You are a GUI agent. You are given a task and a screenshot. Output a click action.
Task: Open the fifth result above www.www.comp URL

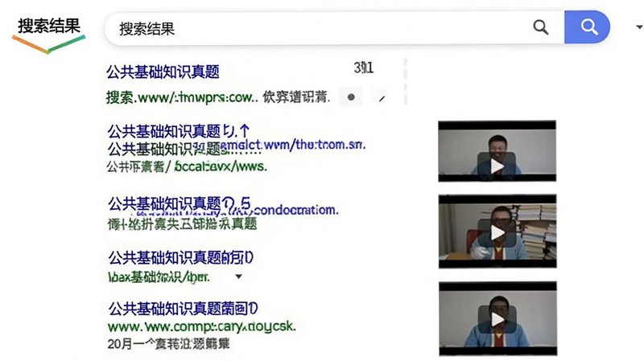click(184, 309)
